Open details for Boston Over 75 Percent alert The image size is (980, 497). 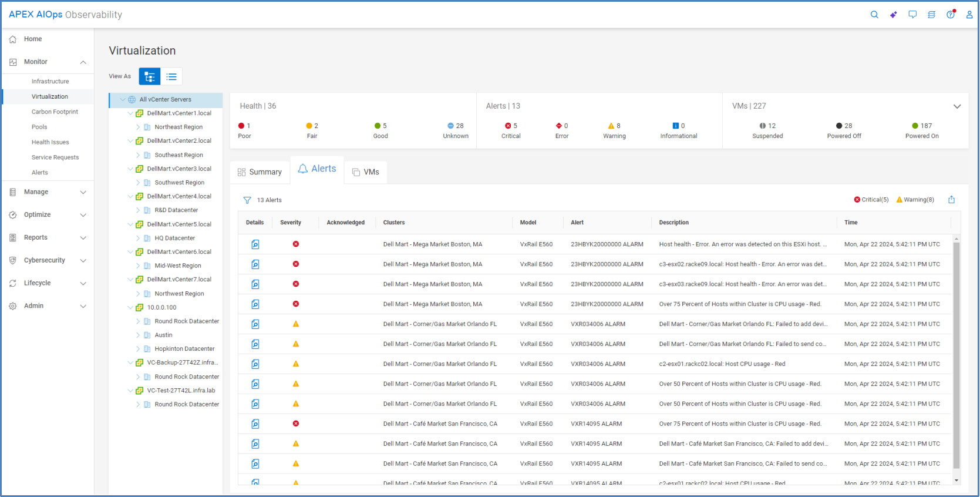pos(255,304)
